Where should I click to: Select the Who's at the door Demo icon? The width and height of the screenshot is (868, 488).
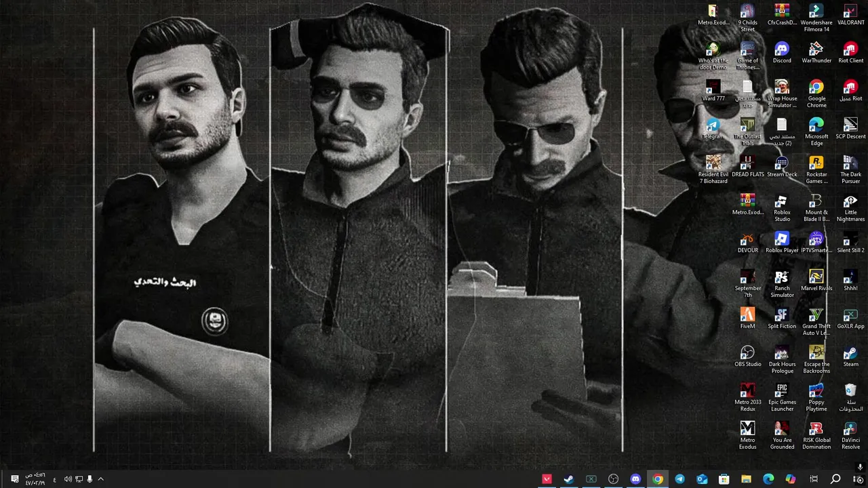(x=713, y=56)
